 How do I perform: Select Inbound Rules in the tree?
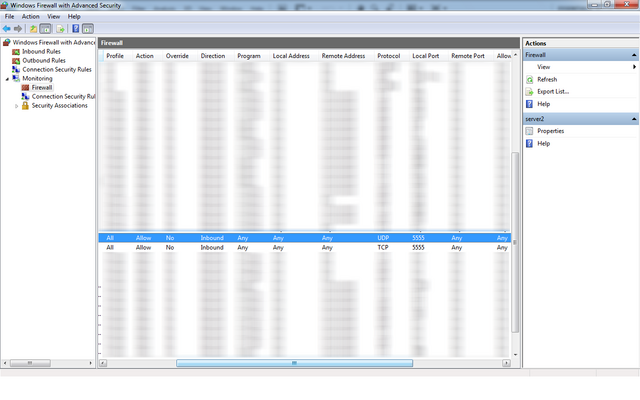point(41,52)
